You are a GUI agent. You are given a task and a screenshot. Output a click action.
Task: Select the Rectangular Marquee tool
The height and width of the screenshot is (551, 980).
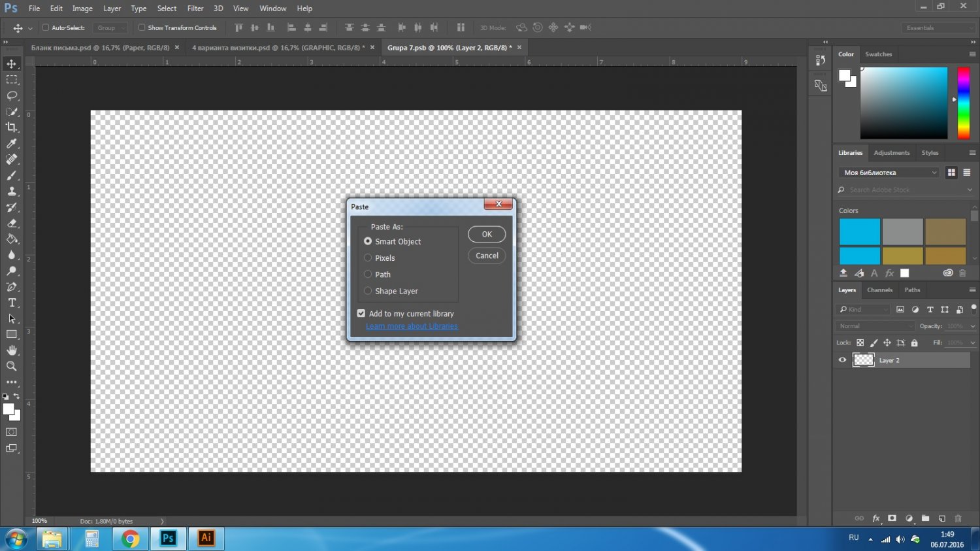pos(12,80)
